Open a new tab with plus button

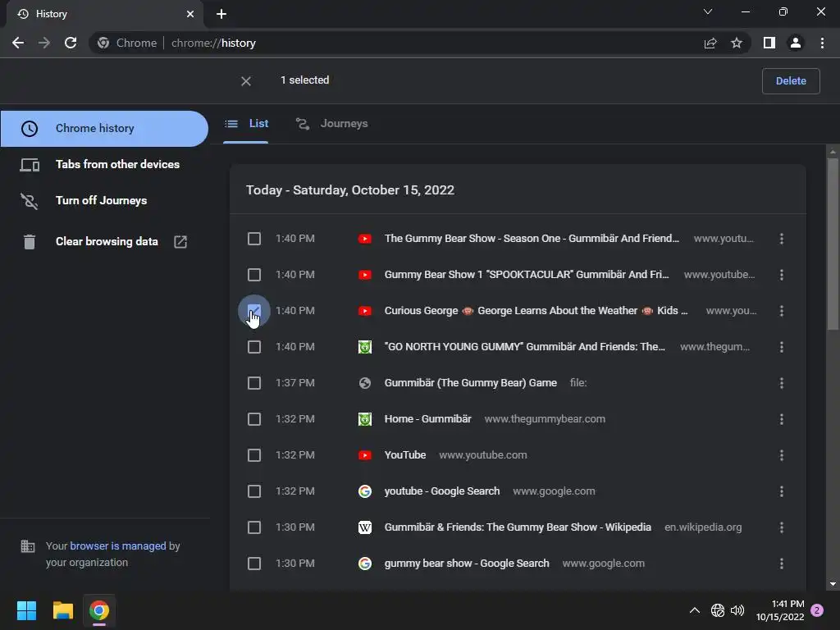pyautogui.click(x=221, y=14)
